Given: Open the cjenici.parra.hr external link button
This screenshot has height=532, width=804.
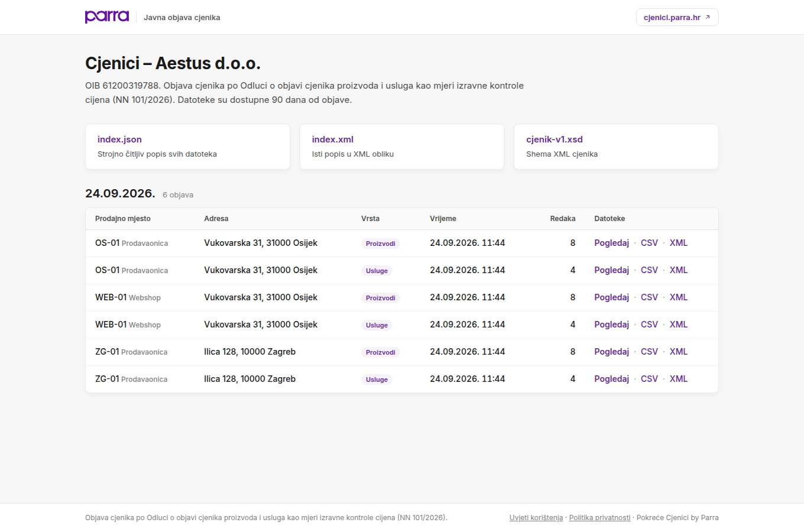Looking at the screenshot, I should pos(677,17).
